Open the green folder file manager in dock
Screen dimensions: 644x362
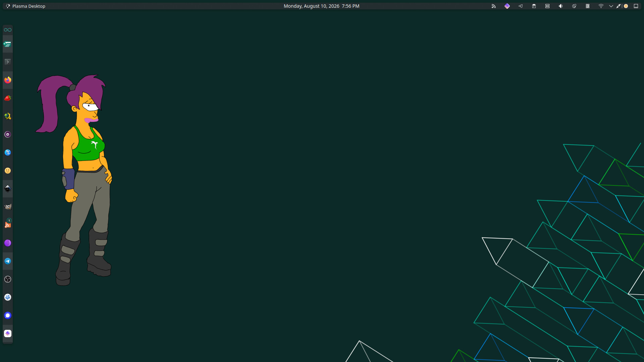[8, 44]
